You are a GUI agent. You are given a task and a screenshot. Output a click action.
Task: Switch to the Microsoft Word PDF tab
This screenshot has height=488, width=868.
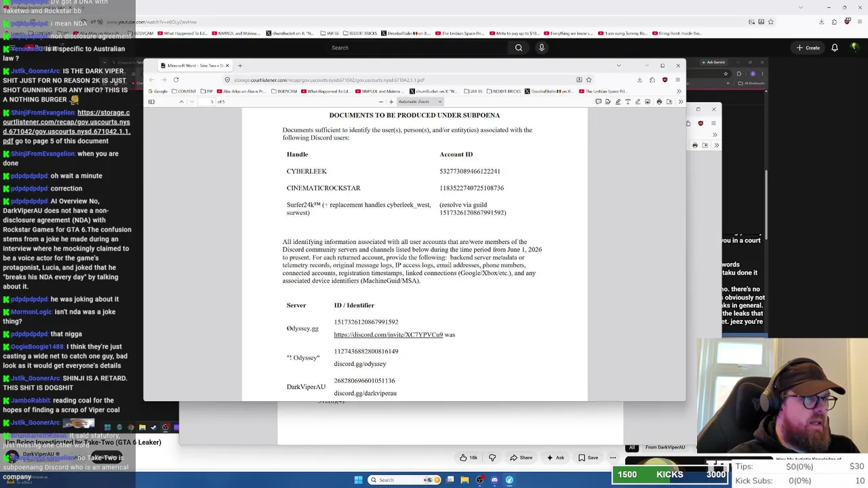tap(195, 66)
